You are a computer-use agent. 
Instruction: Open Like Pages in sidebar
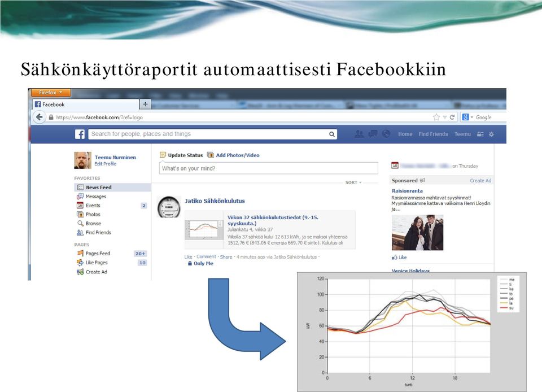(x=97, y=263)
